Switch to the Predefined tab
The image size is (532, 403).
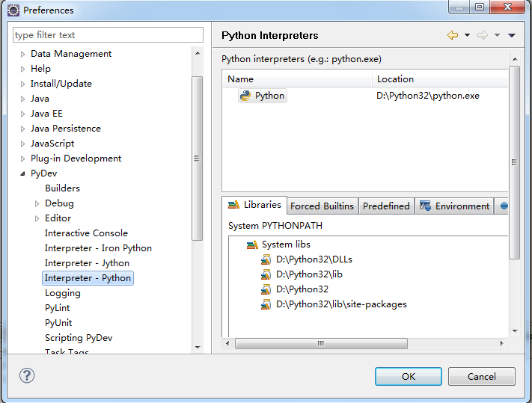386,206
